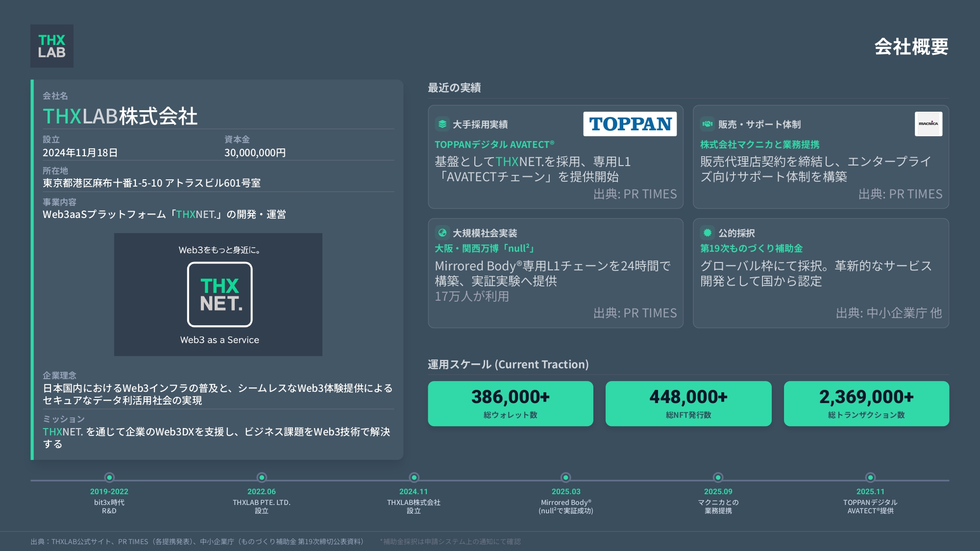The width and height of the screenshot is (980, 551).
Task: Click the badge icon beside 公的採択
Action: click(x=707, y=233)
